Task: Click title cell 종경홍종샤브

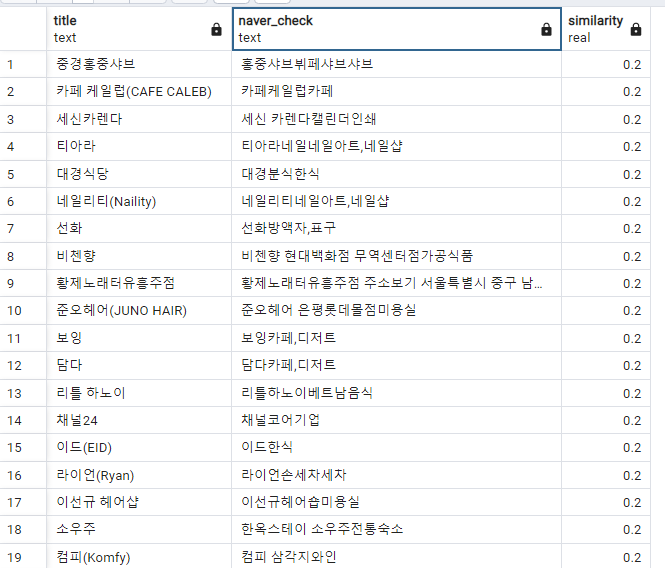Action: pyautogui.click(x=139, y=64)
